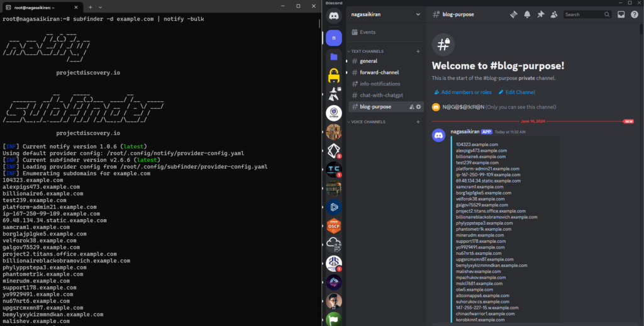This screenshot has height=326, width=644.
Task: Click malishev.example.com in terminal output
Action: [x=36, y=321]
